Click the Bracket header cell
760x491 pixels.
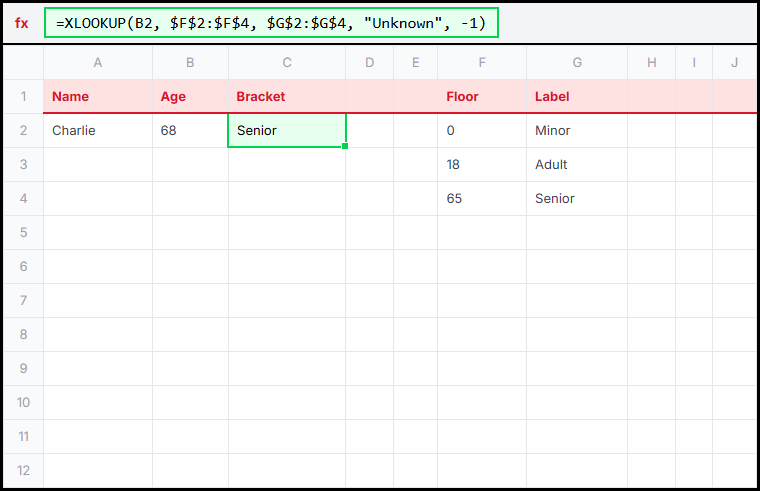click(x=287, y=97)
